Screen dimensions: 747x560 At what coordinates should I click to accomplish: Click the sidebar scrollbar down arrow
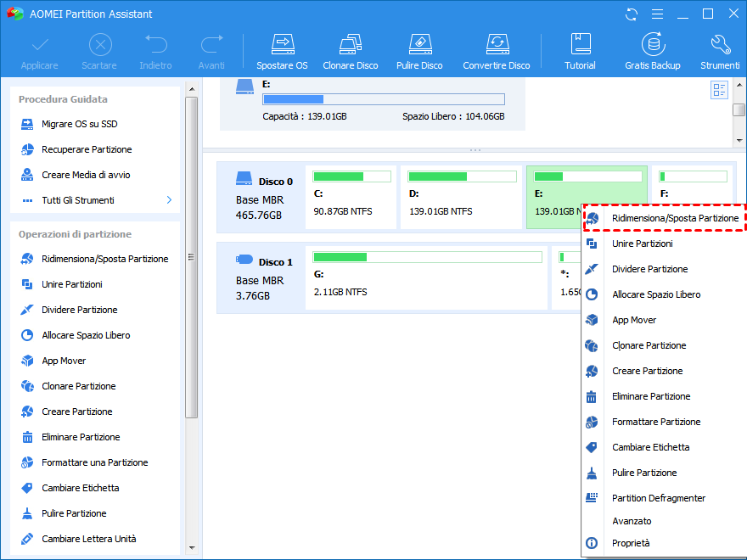pyautogui.click(x=192, y=547)
